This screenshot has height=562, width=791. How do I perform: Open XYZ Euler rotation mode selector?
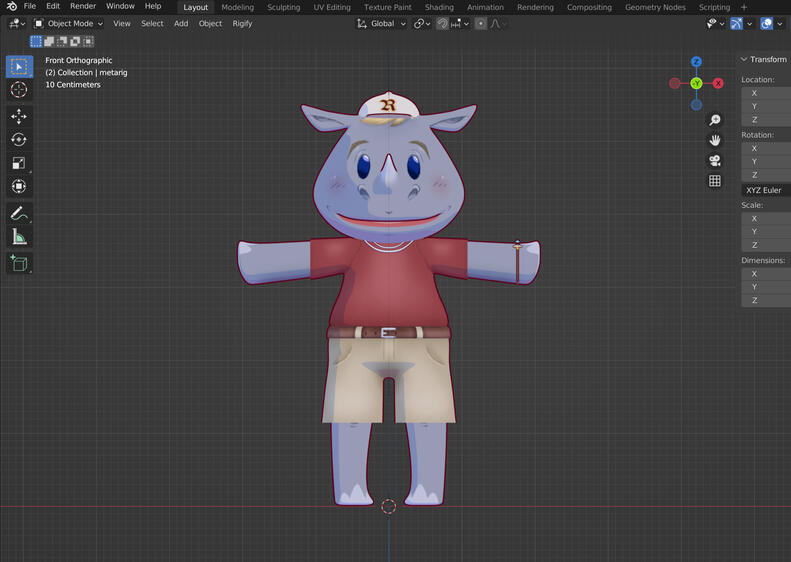pyautogui.click(x=766, y=190)
